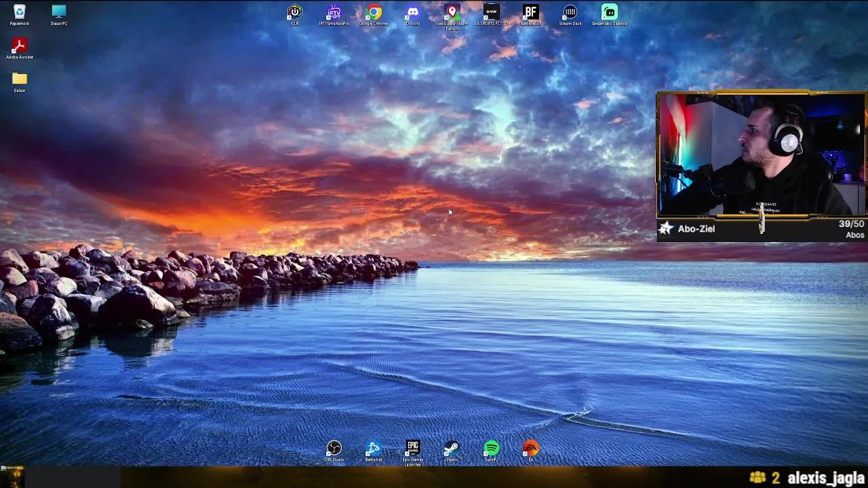Open the Battle.net launcher
Image resolution: width=868 pixels, height=488 pixels.
[373, 447]
